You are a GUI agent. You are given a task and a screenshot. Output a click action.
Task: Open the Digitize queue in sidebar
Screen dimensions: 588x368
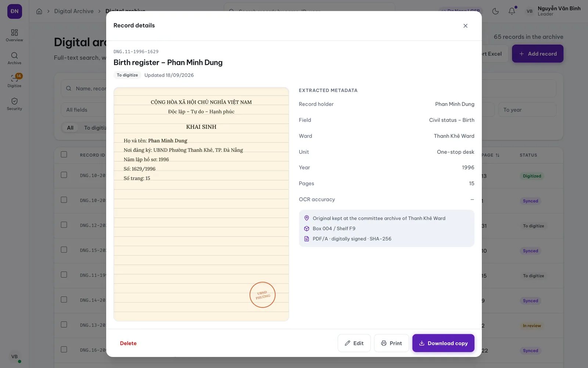[14, 81]
